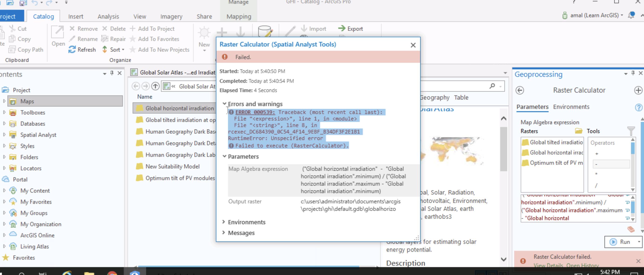Pin the Contents pane with auto-hide pushpin

112,73
